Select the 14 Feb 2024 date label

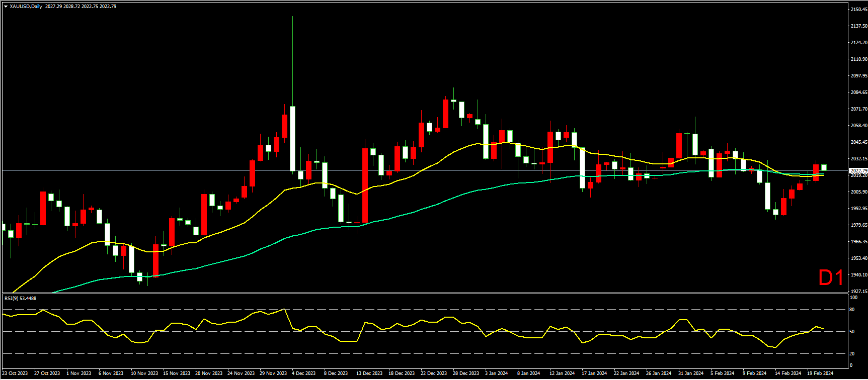click(788, 373)
